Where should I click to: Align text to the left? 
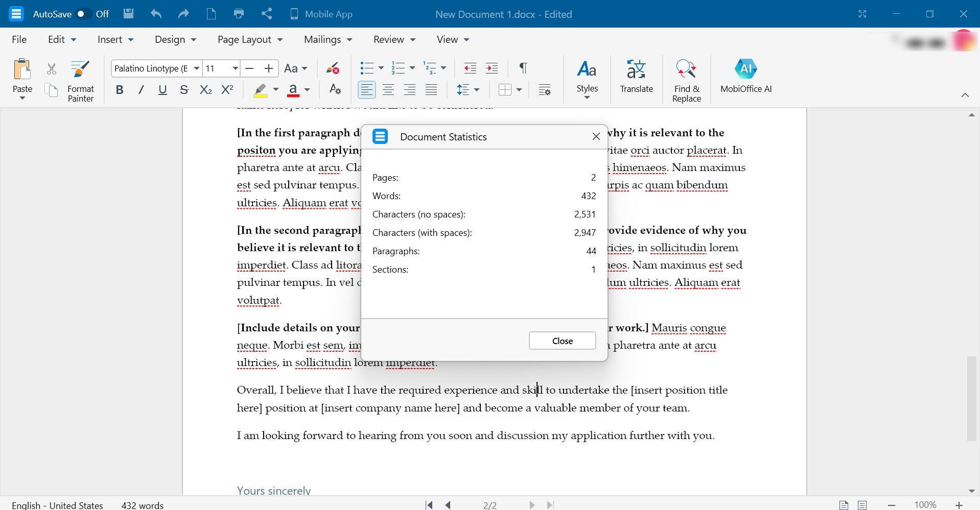pyautogui.click(x=366, y=90)
